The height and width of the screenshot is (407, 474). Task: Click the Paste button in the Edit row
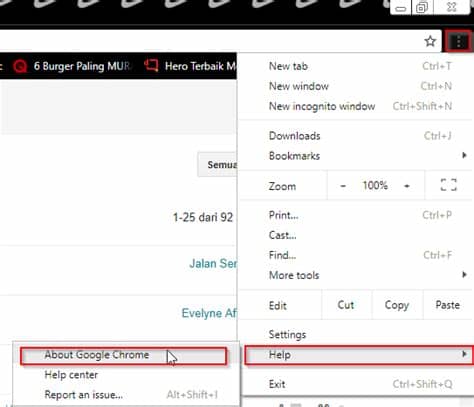coord(448,305)
